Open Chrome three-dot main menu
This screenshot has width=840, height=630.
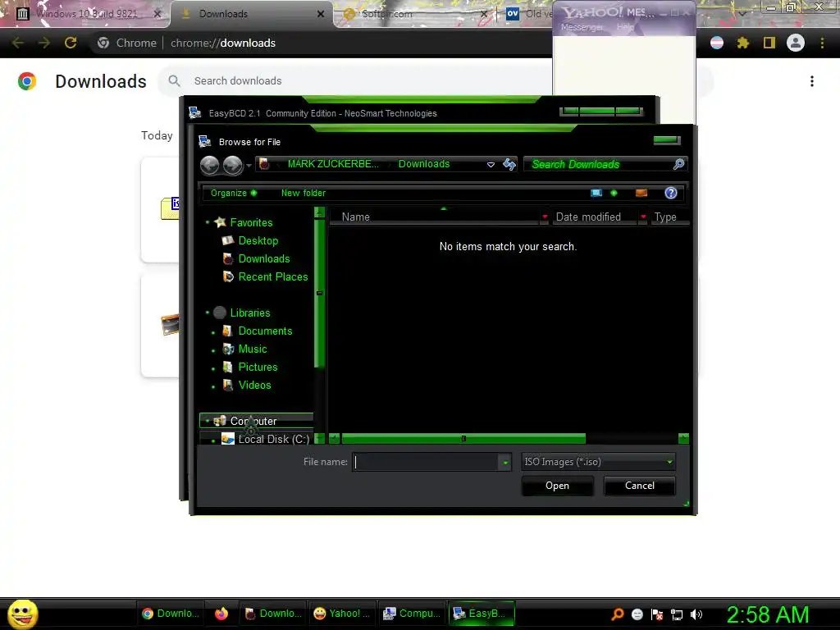822,43
